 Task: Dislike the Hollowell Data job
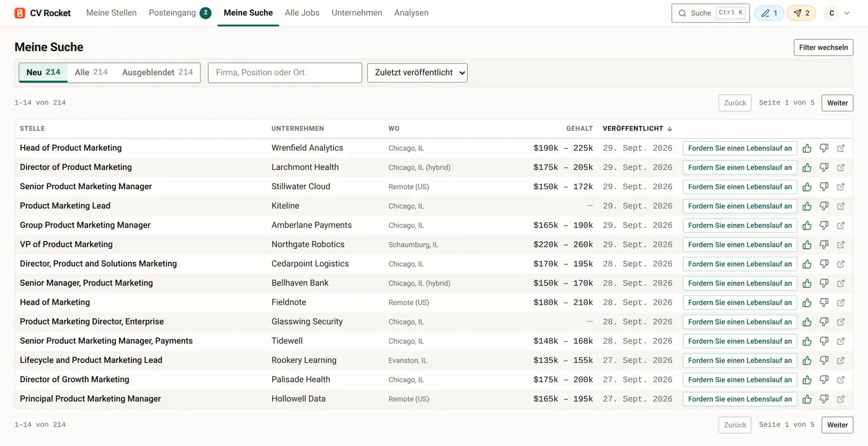[824, 399]
